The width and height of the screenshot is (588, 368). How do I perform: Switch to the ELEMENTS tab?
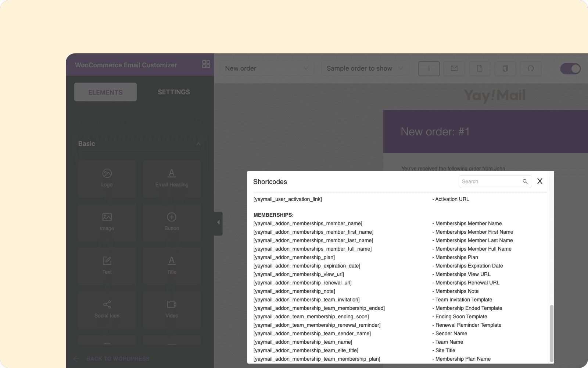pyautogui.click(x=105, y=92)
